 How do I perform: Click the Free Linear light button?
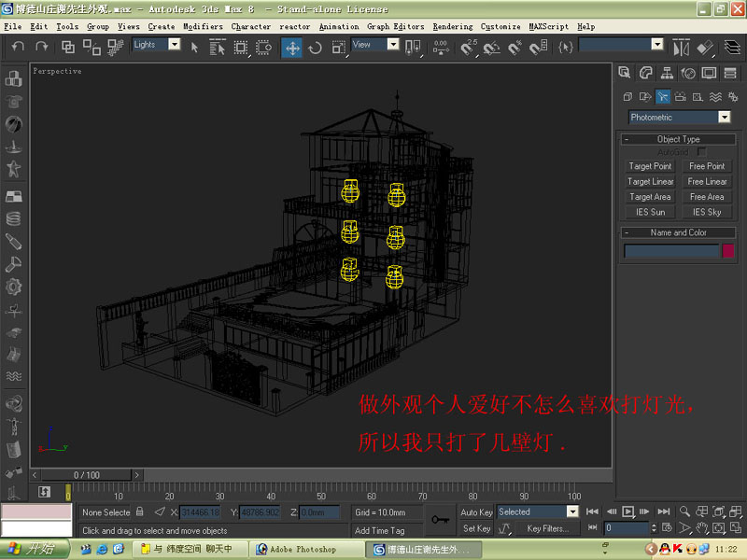tap(707, 181)
